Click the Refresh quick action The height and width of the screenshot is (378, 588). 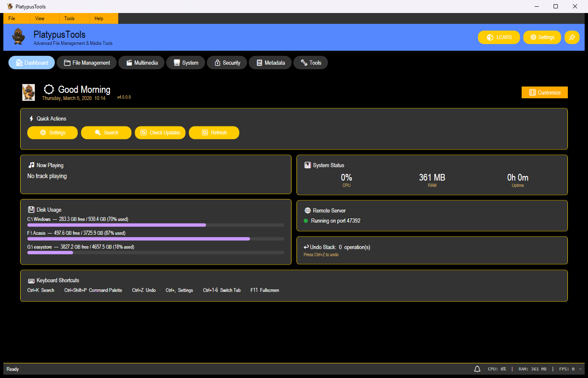214,132
